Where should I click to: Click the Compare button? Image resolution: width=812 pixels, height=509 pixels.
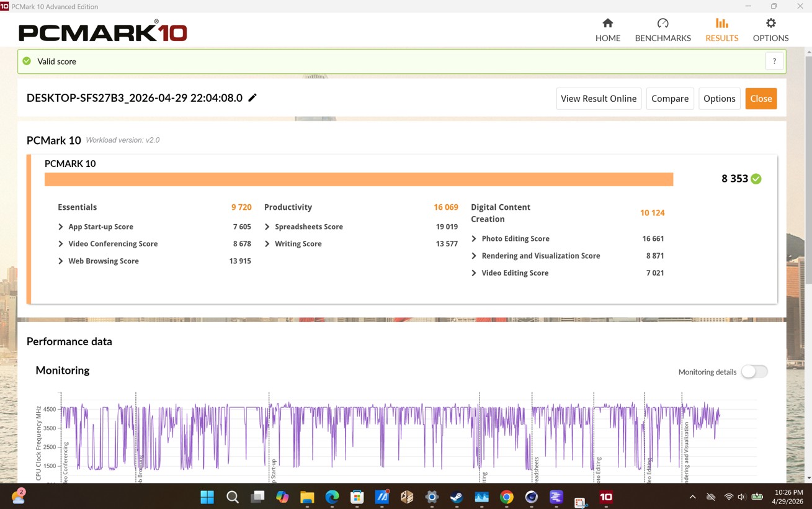[670, 98]
